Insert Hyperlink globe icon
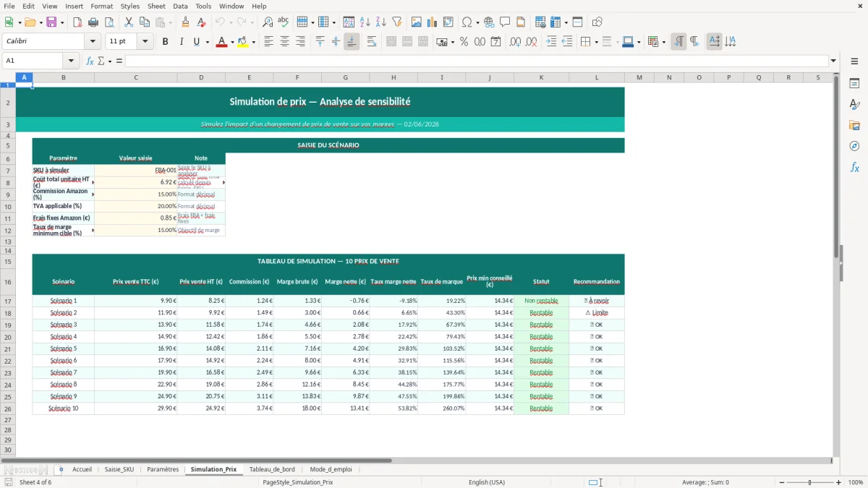Image resolution: width=868 pixels, height=488 pixels. 489,22
